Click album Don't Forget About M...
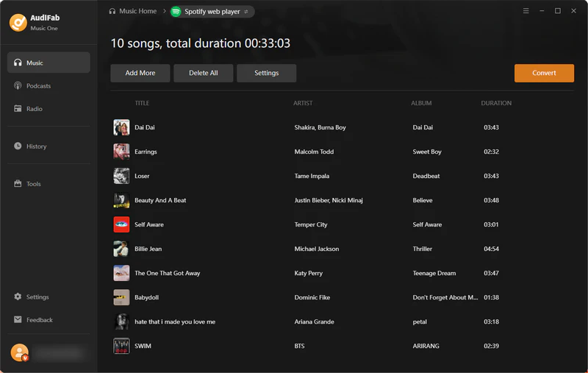Screen dimensions: 588x373 coord(445,297)
